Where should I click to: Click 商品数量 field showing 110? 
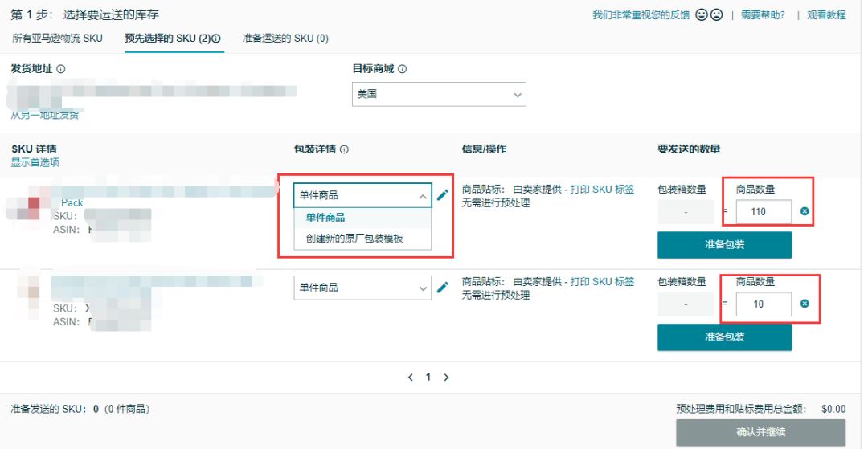pos(764,212)
